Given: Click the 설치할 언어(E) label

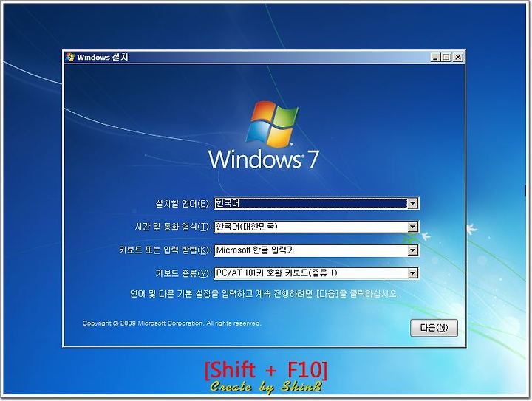Looking at the screenshot, I should coord(183,204).
